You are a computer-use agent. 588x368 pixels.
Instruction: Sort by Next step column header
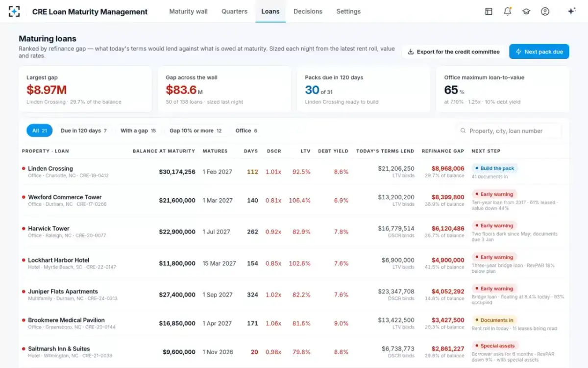pyautogui.click(x=486, y=151)
